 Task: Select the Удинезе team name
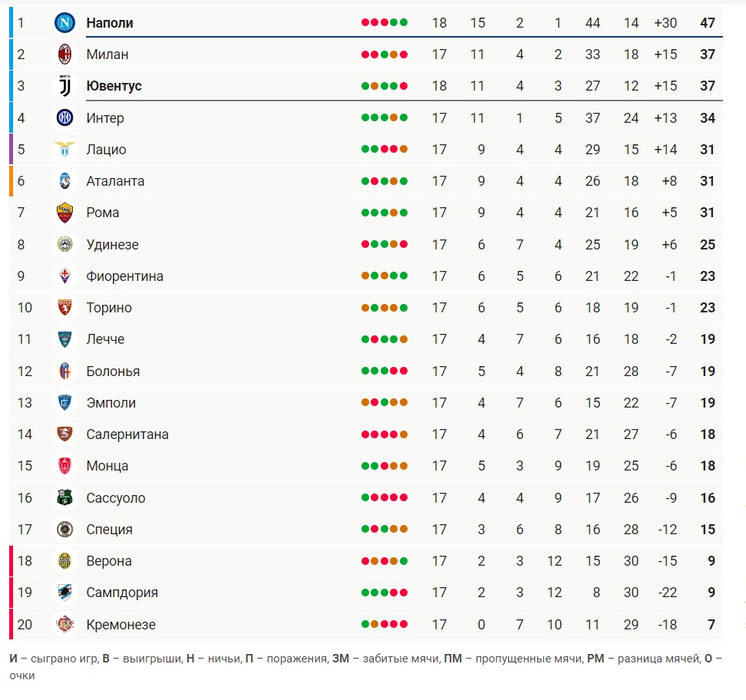[112, 245]
